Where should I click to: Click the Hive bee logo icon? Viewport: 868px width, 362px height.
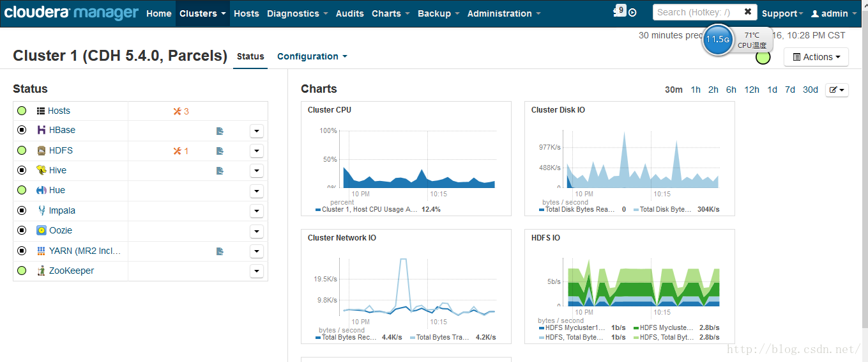[x=42, y=170]
